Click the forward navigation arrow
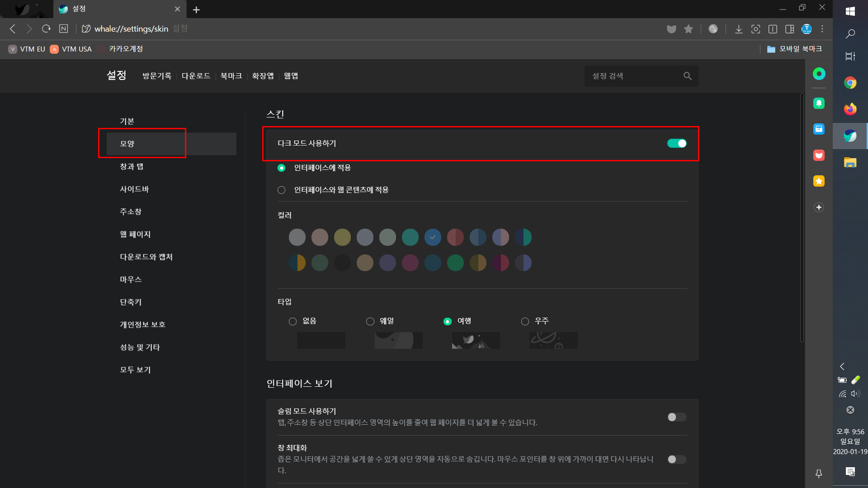This screenshot has width=868, height=488. click(x=29, y=29)
